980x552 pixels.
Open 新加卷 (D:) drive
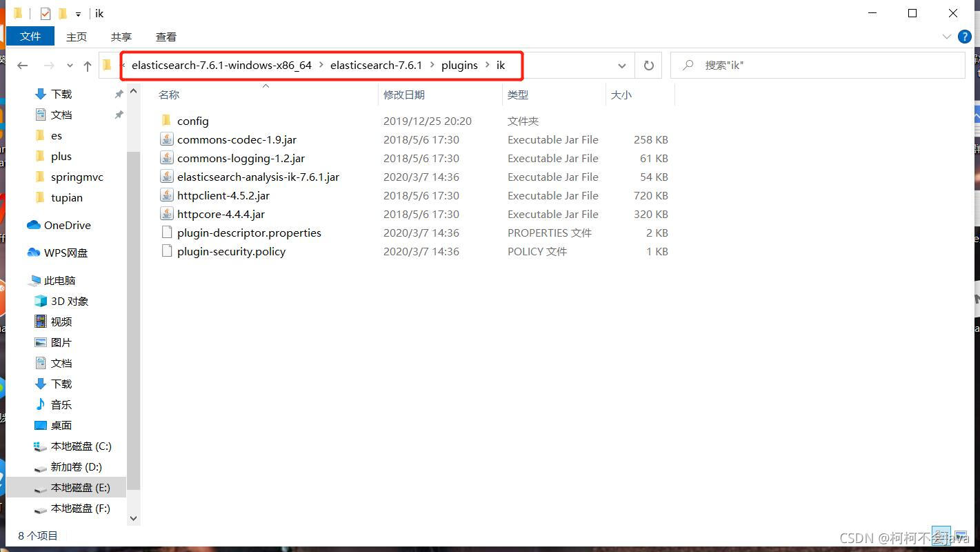tap(68, 466)
